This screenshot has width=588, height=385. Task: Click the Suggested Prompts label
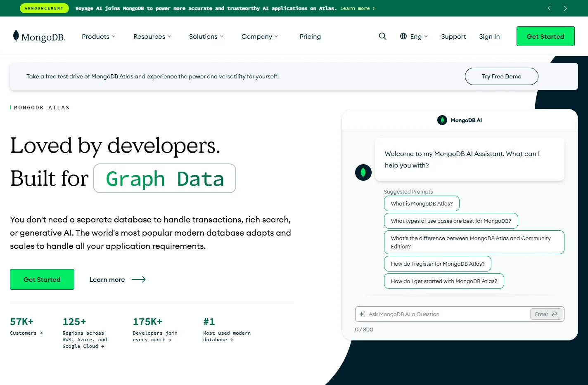point(408,191)
